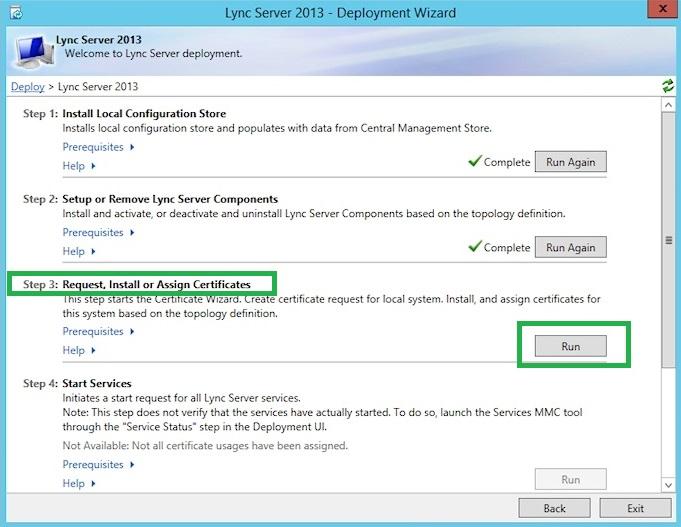Image resolution: width=681 pixels, height=527 pixels.
Task: Expand Help under Step 2
Action: pyautogui.click(x=79, y=252)
